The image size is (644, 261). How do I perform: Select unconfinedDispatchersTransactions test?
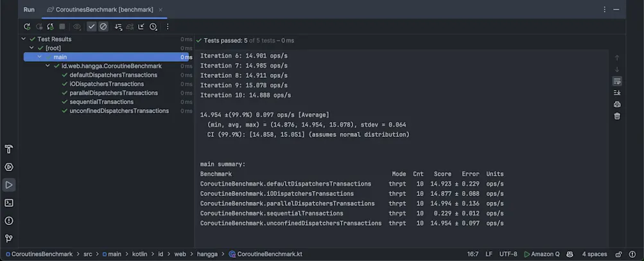(119, 111)
